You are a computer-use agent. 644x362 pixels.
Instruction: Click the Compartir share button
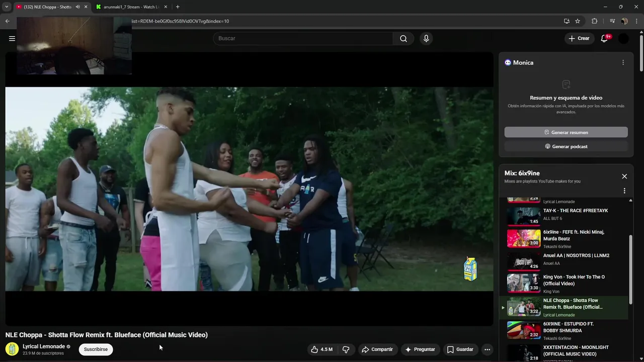pos(377,349)
